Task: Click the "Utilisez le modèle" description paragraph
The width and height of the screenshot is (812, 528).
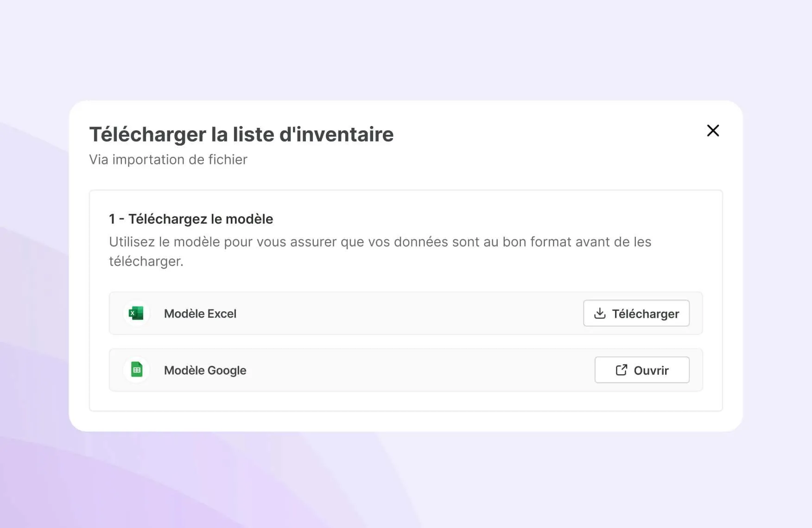Action: pyautogui.click(x=380, y=251)
